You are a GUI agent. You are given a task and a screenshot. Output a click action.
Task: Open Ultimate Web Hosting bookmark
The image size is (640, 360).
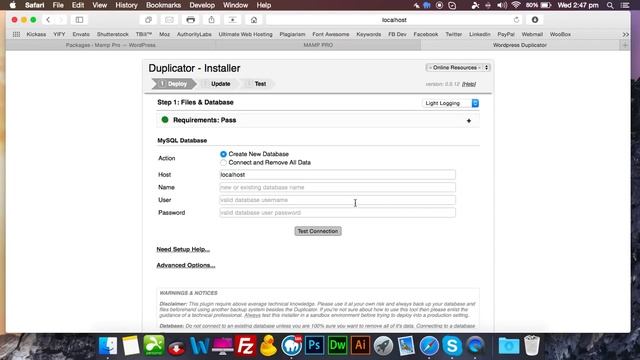(245, 34)
